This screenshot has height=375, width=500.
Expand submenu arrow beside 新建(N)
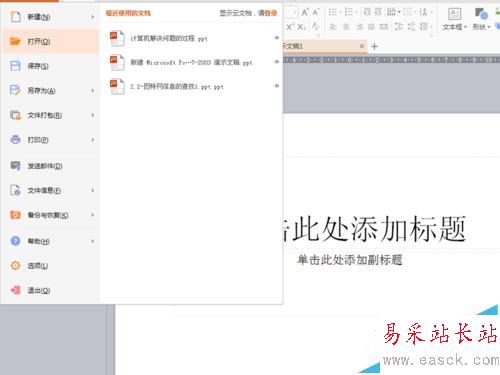coord(92,17)
